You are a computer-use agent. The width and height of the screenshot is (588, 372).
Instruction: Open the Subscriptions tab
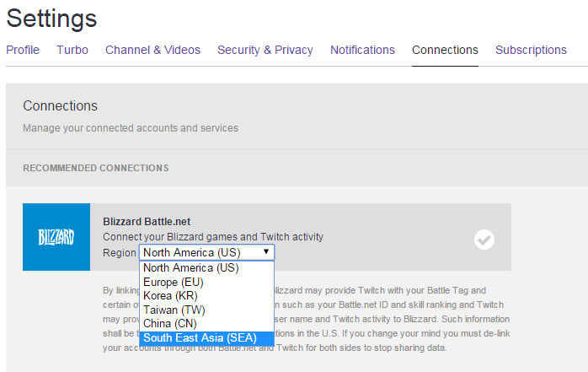[x=531, y=50]
